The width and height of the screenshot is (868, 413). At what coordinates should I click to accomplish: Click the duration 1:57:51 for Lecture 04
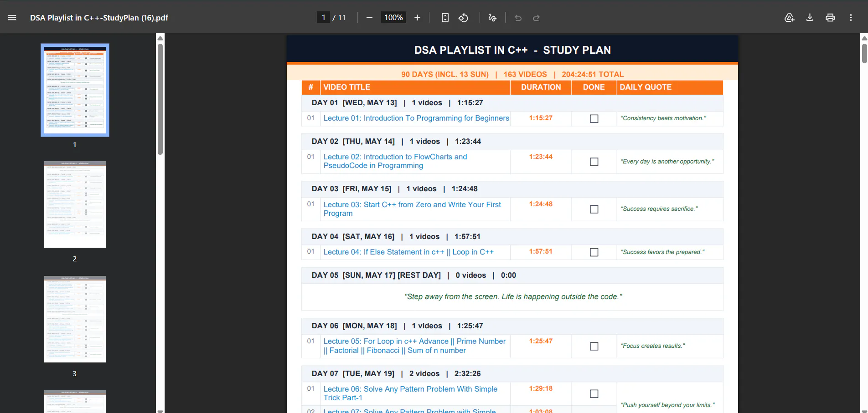click(541, 251)
